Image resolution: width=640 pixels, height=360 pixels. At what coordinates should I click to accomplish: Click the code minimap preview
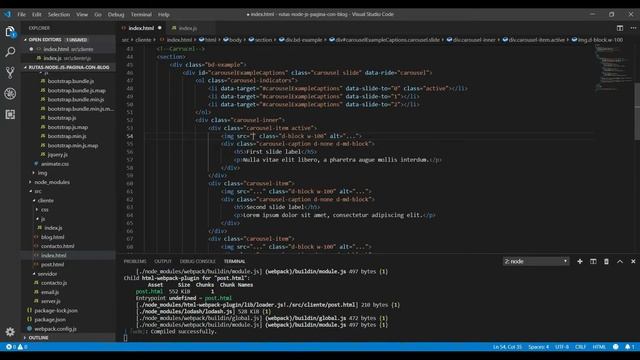(612, 67)
